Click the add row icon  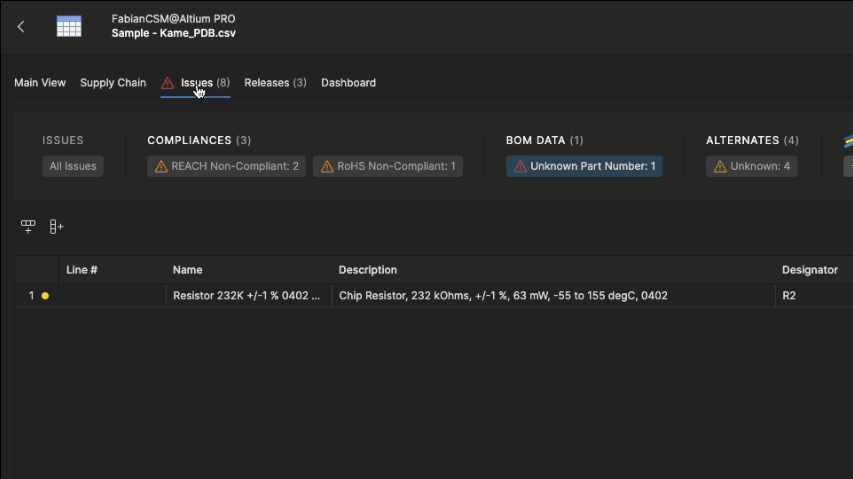(x=28, y=227)
